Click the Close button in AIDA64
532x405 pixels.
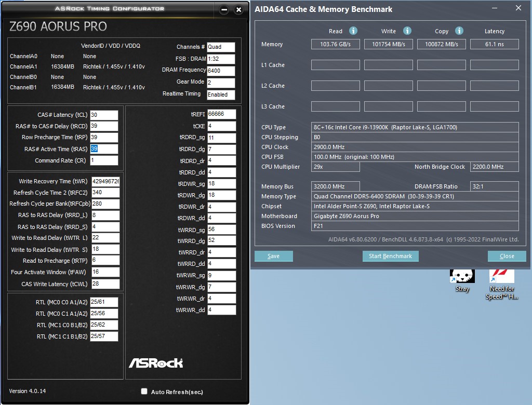(507, 256)
